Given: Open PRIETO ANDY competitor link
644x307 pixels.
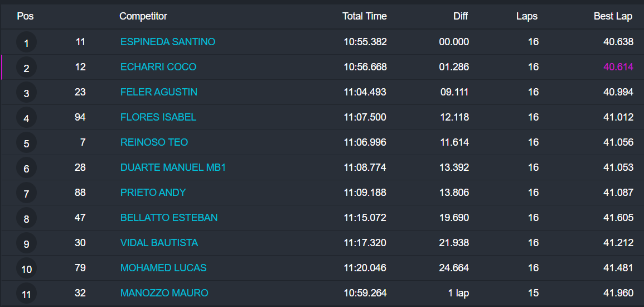Looking at the screenshot, I should point(153,193).
